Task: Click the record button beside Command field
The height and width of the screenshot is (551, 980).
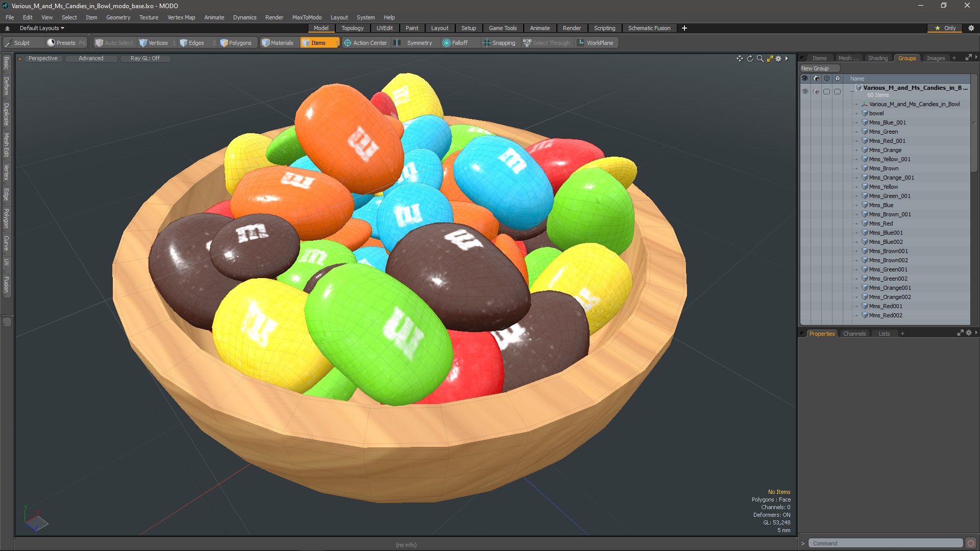Action: click(x=971, y=543)
